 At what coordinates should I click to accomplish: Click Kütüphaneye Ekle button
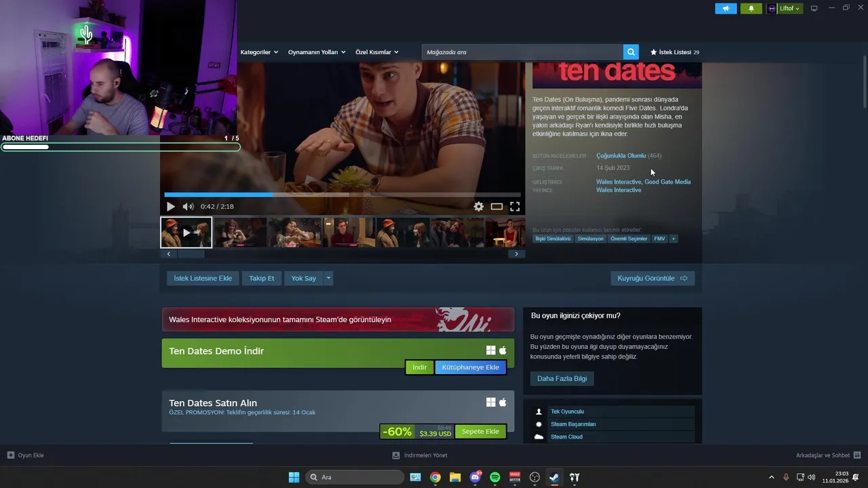pos(471,367)
